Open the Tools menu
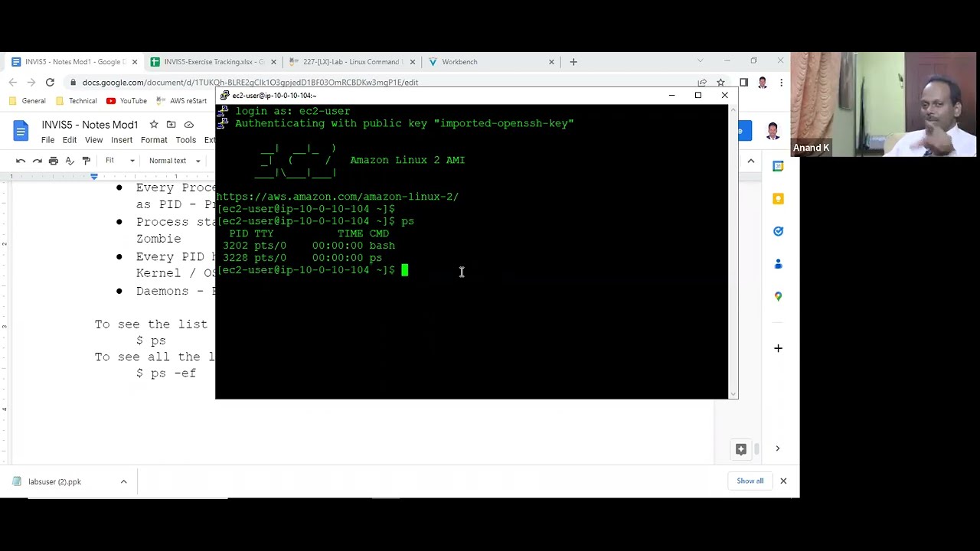Screen dimensions: 980x551 [x=186, y=140]
